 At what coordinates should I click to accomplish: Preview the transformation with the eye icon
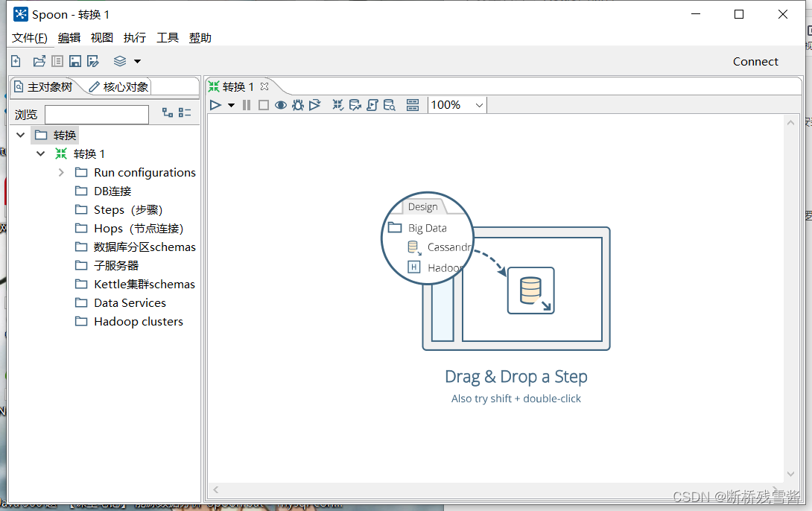281,105
